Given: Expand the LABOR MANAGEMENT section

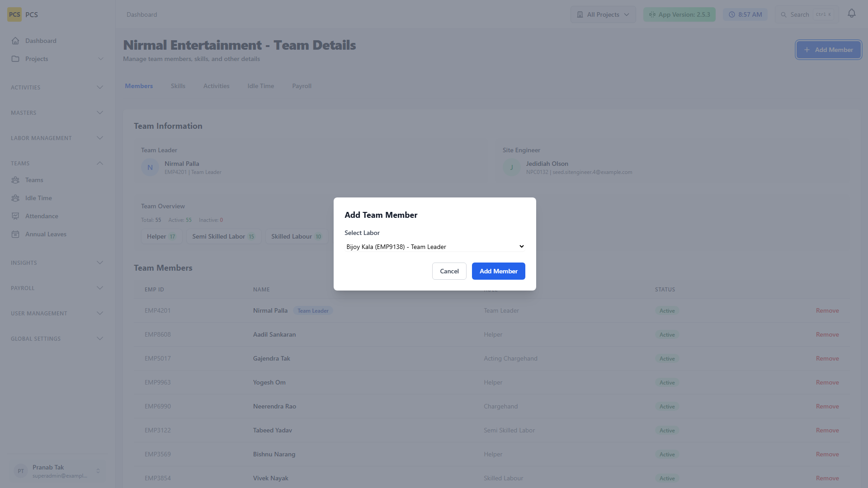Looking at the screenshot, I should coord(57,138).
